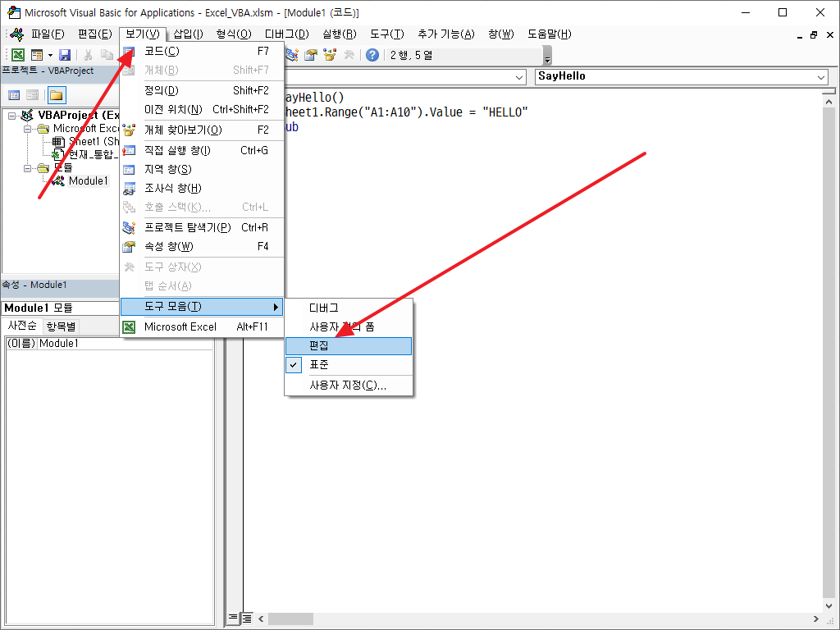Collapse the 모듈 folder node
This screenshot has height=630, width=840.
click(27, 168)
